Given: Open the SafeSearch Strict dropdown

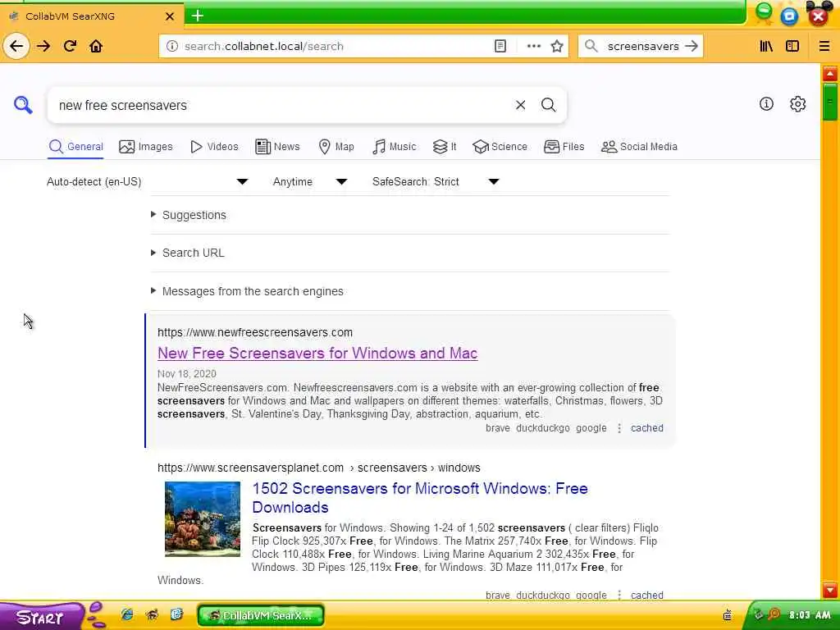Looking at the screenshot, I should click(436, 181).
